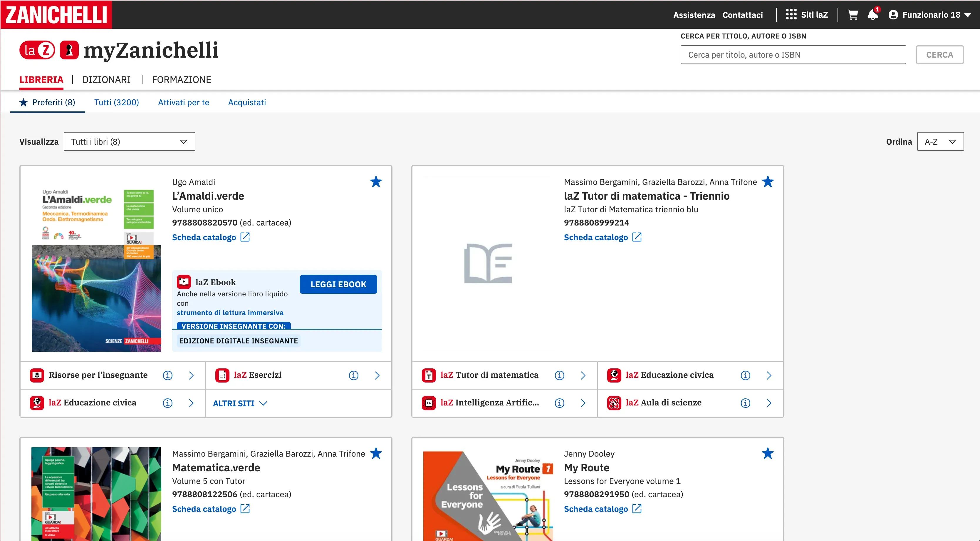
Task: Expand ALTRI SITI in L'Amaldi.verde card
Action: click(x=240, y=403)
